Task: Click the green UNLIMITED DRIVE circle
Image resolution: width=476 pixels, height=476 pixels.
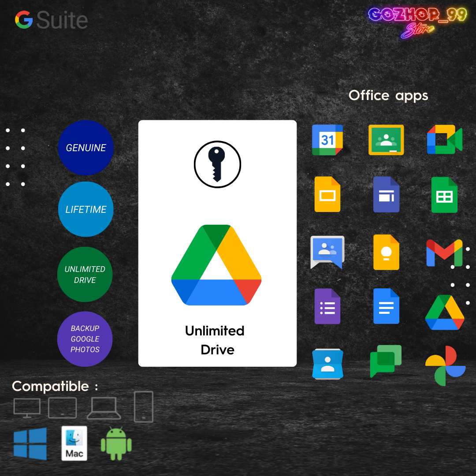Action: click(85, 275)
